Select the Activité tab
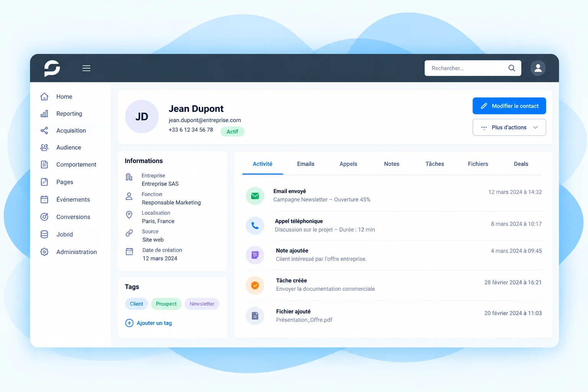 point(263,164)
